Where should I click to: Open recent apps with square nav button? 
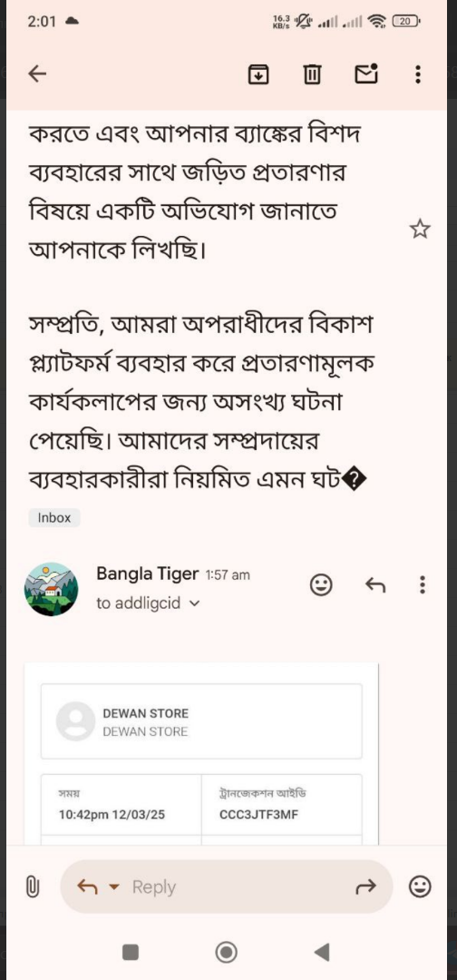tap(131, 952)
